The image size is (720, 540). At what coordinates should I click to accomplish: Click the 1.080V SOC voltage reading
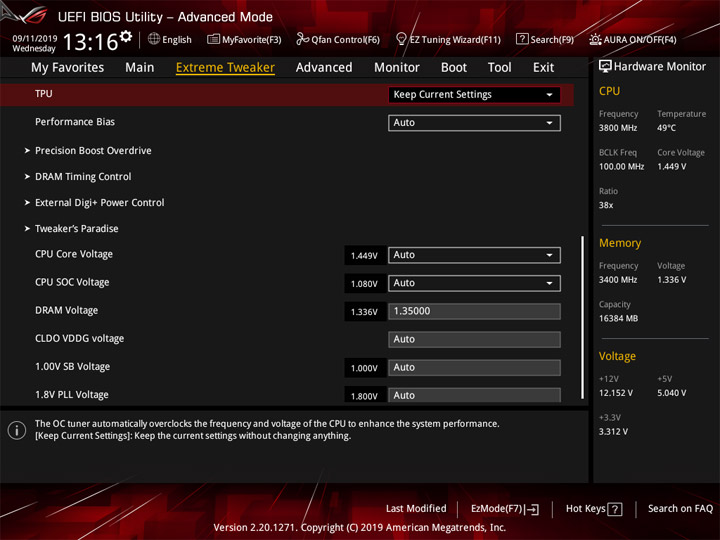point(364,284)
